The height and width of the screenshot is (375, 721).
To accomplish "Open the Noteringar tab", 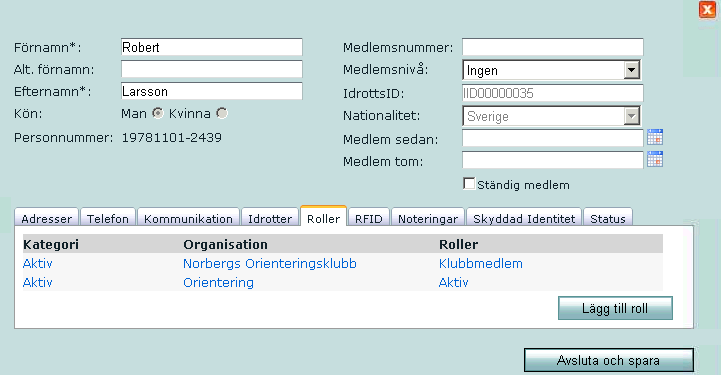I will point(428,218).
